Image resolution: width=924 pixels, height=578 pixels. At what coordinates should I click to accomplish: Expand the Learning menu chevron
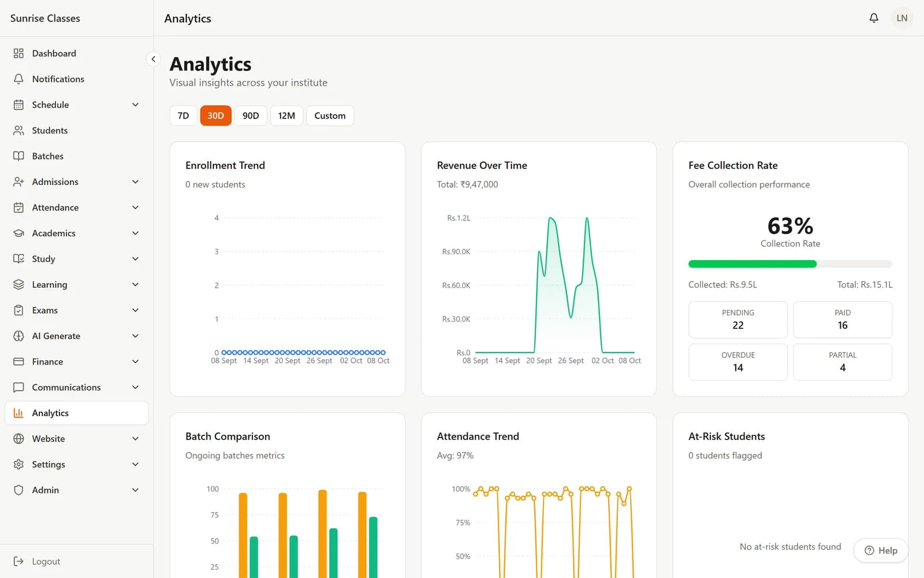[x=135, y=285]
